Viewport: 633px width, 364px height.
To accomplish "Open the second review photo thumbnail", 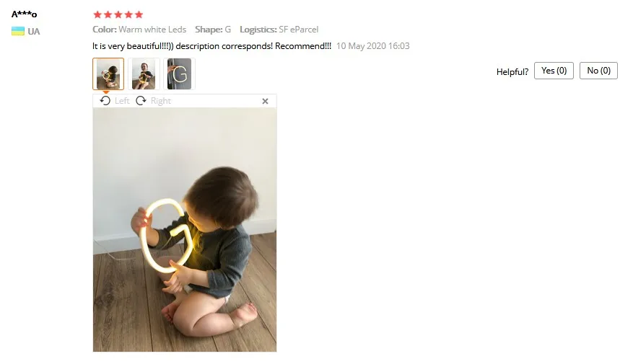I will tap(144, 74).
